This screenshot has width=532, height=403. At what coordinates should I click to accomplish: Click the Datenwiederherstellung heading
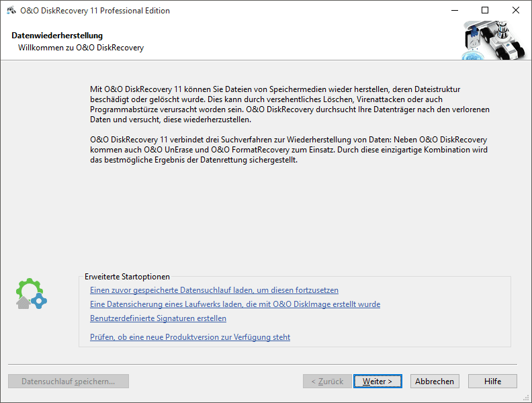pyautogui.click(x=57, y=36)
